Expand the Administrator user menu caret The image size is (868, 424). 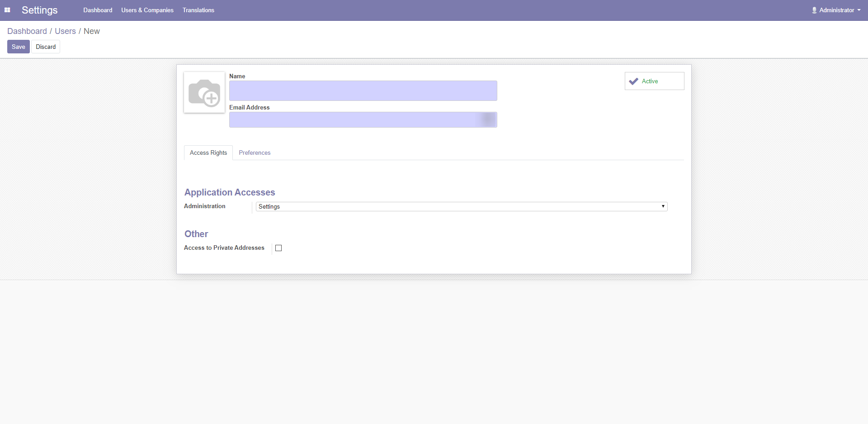pos(859,10)
